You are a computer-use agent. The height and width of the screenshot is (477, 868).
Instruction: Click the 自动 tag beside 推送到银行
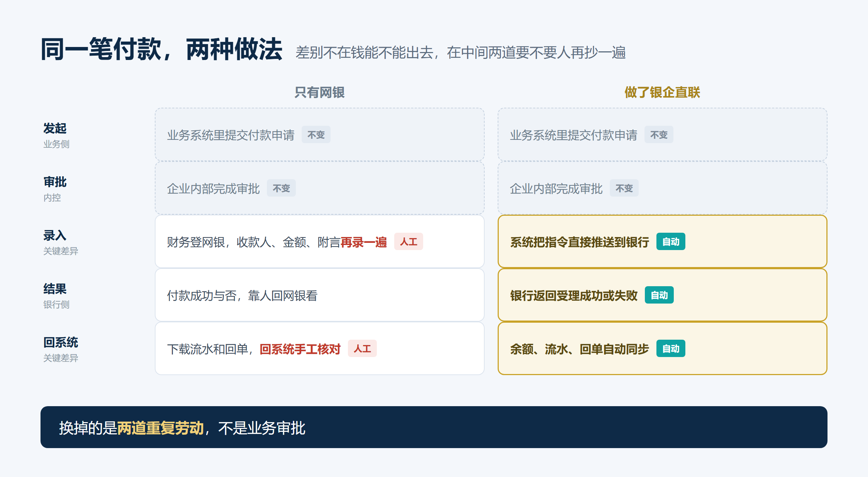click(671, 241)
